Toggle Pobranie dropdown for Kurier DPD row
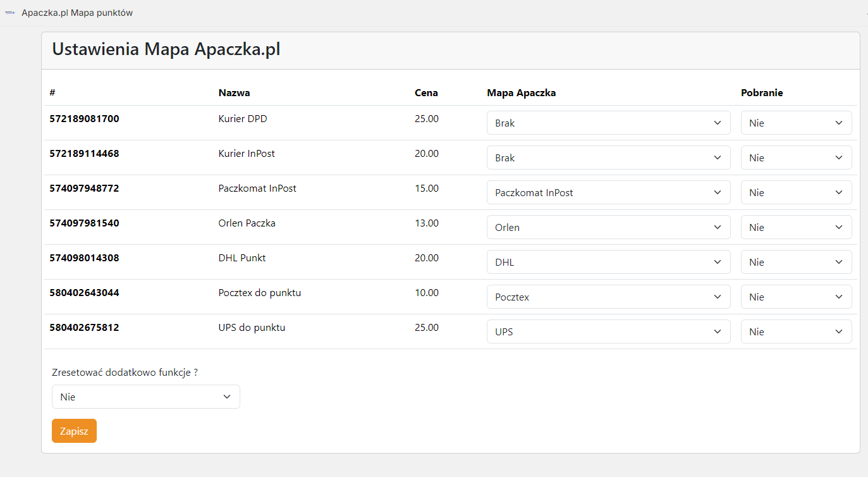 (796, 123)
